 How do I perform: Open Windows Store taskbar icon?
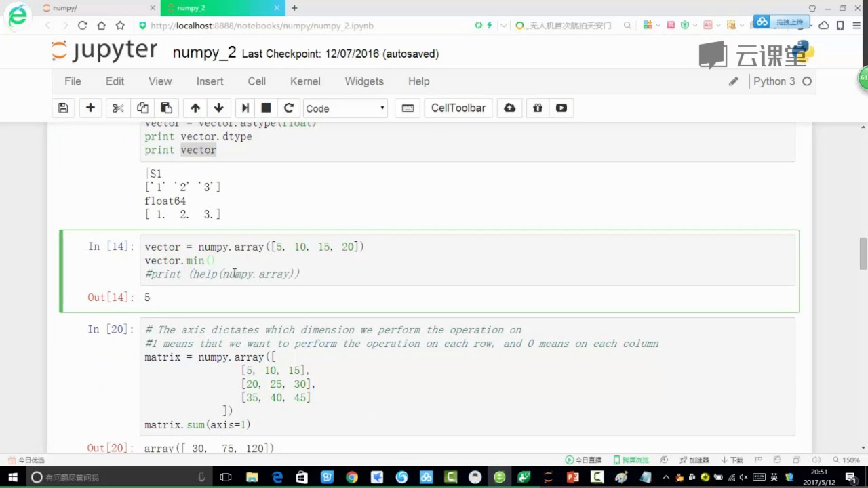pyautogui.click(x=302, y=477)
